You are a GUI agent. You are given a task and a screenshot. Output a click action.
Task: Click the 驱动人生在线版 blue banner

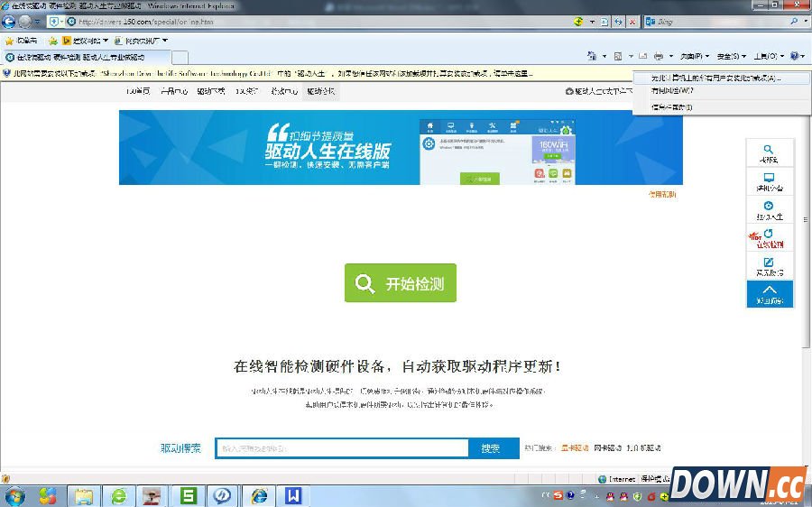click(x=401, y=147)
